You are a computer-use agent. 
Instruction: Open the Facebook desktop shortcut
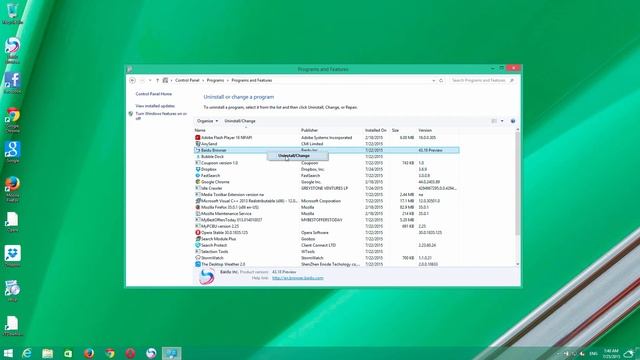pos(12,83)
